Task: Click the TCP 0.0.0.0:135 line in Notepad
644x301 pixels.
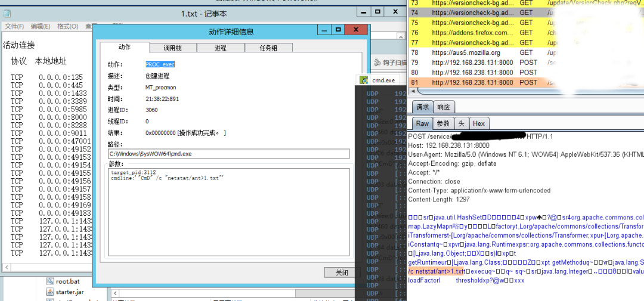Action: [x=47, y=77]
